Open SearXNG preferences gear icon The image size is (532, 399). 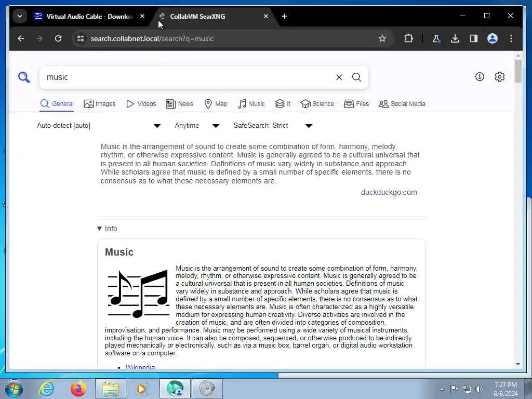click(x=499, y=77)
